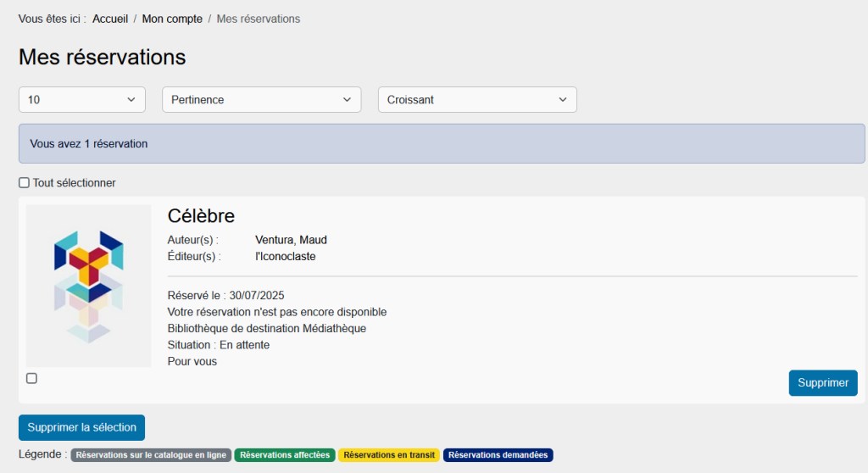Click author Ventura, Maud

click(291, 240)
